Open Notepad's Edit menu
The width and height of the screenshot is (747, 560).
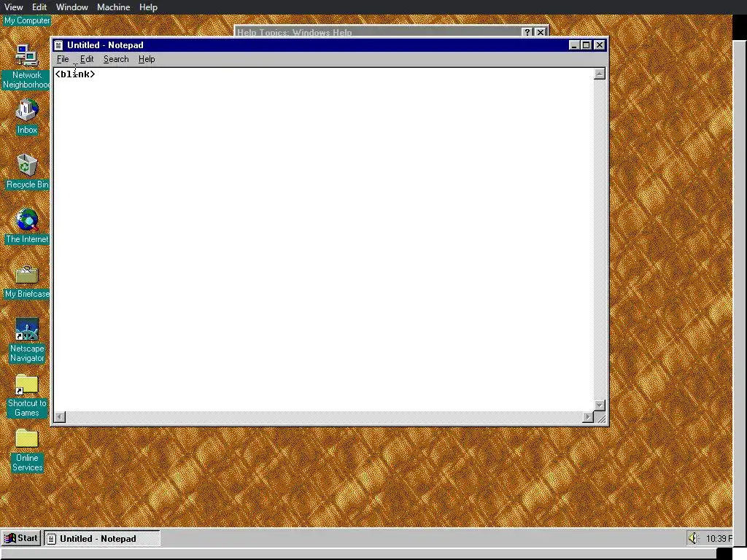click(87, 59)
